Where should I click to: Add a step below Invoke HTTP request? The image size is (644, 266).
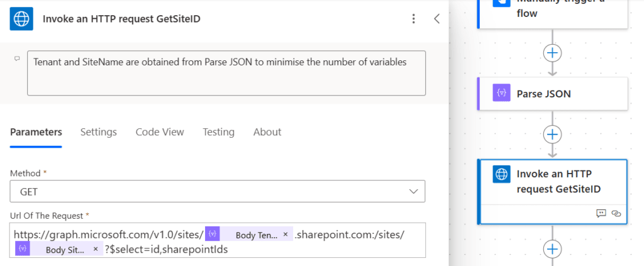(x=552, y=249)
